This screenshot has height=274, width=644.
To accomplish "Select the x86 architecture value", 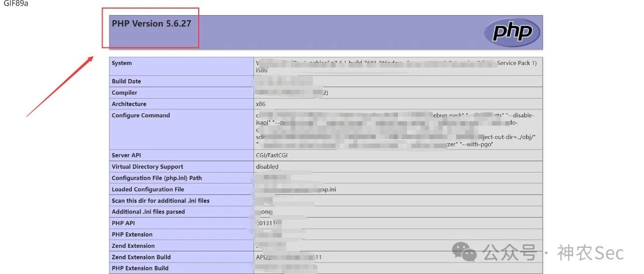I will point(261,104).
